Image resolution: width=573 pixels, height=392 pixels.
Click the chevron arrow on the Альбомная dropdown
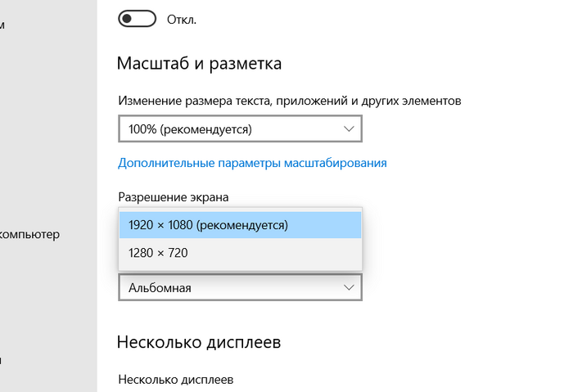[x=349, y=287]
